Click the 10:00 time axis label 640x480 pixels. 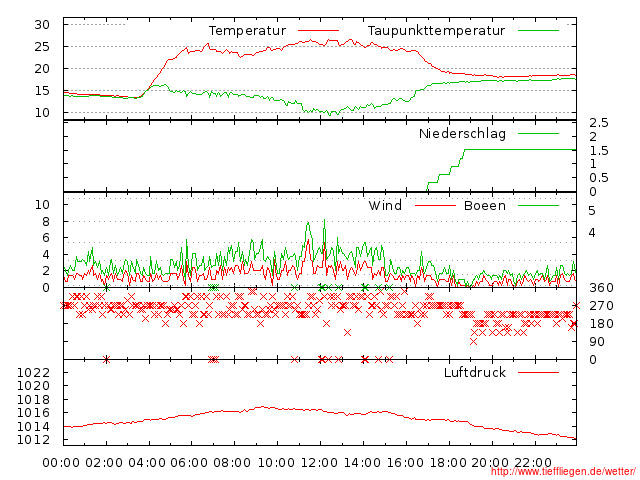click(276, 462)
